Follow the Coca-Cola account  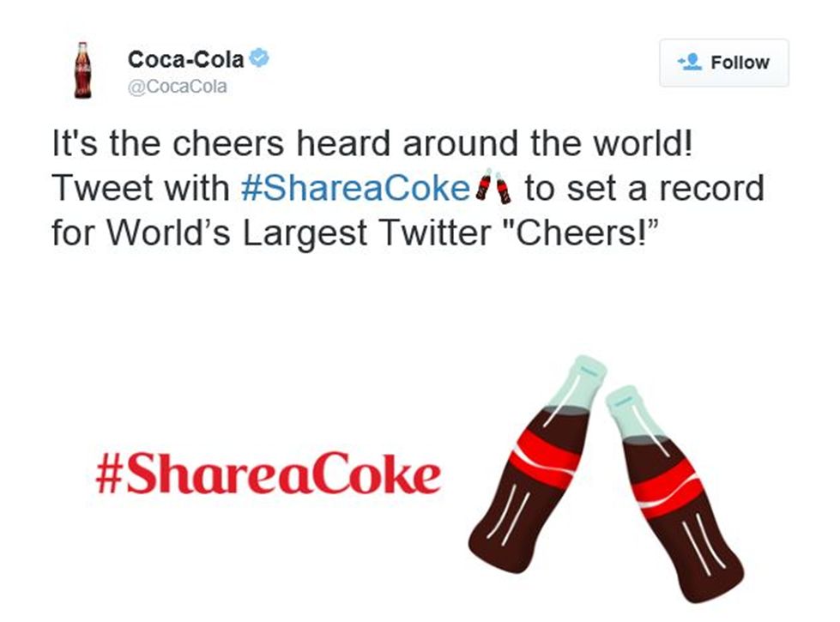tap(723, 63)
